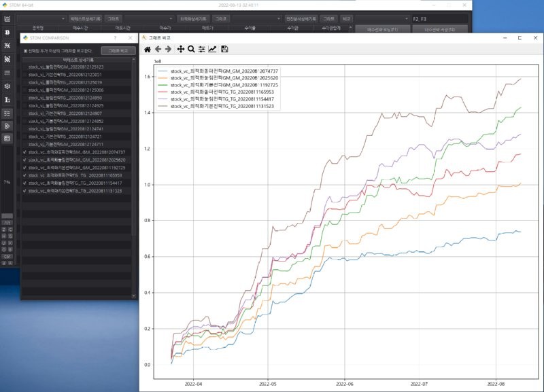Go back to previous graph view
This screenshot has height=392, width=544.
(158, 49)
